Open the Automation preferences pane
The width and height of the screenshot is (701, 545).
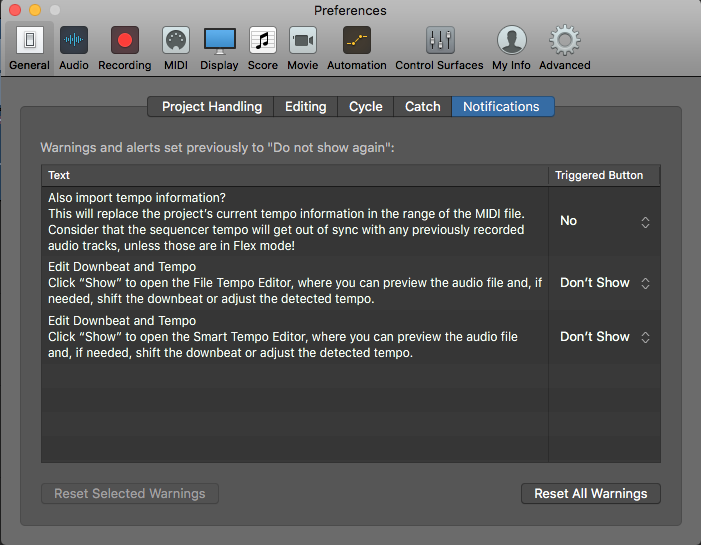(357, 48)
